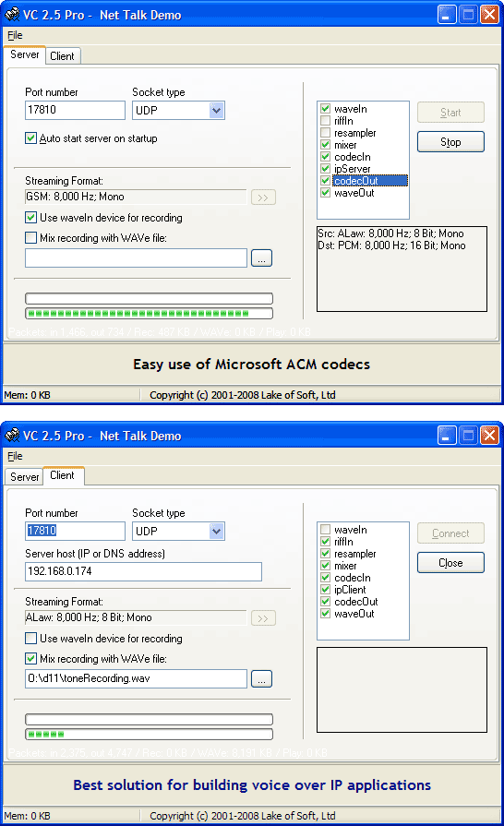Uncheck Mix recording with WAVe file in Client
The image size is (504, 826).
tap(31, 658)
